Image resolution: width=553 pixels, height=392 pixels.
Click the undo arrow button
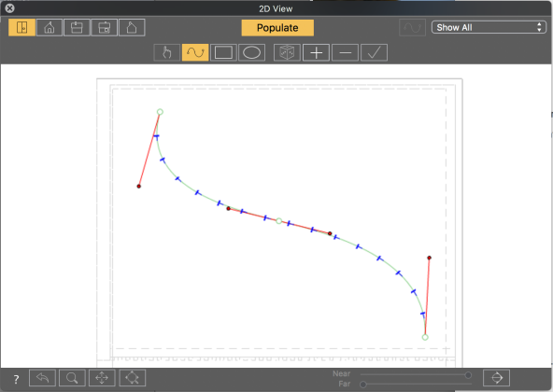[x=42, y=378]
